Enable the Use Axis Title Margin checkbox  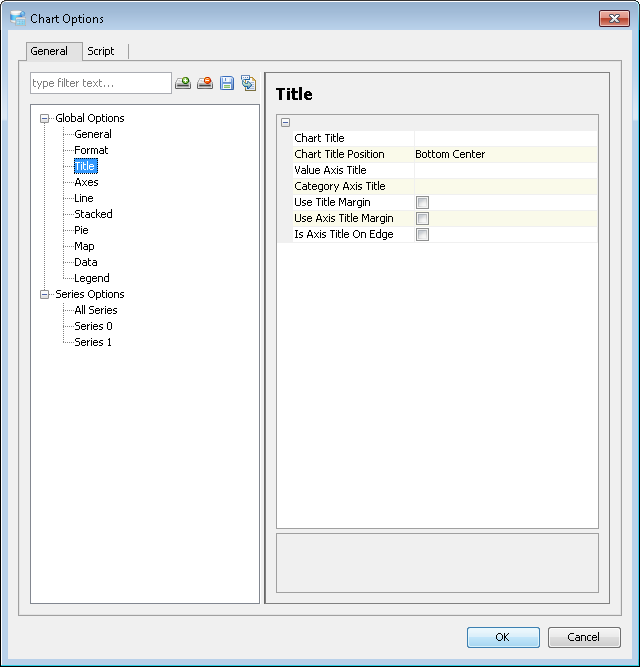[422, 218]
